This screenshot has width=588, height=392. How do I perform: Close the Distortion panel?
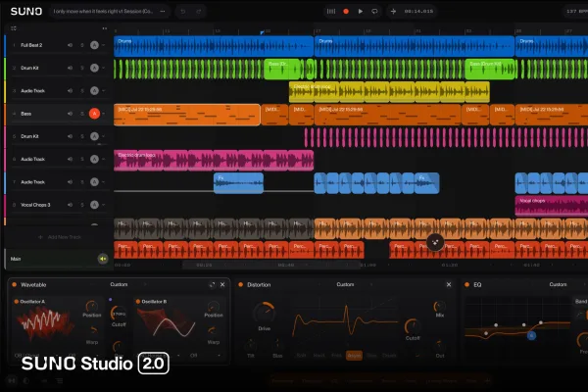click(449, 285)
